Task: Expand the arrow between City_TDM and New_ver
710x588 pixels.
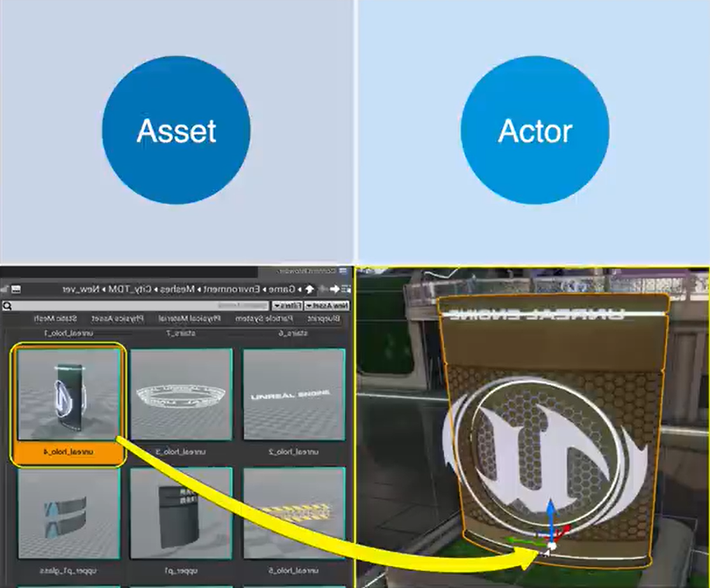Action: (x=104, y=289)
